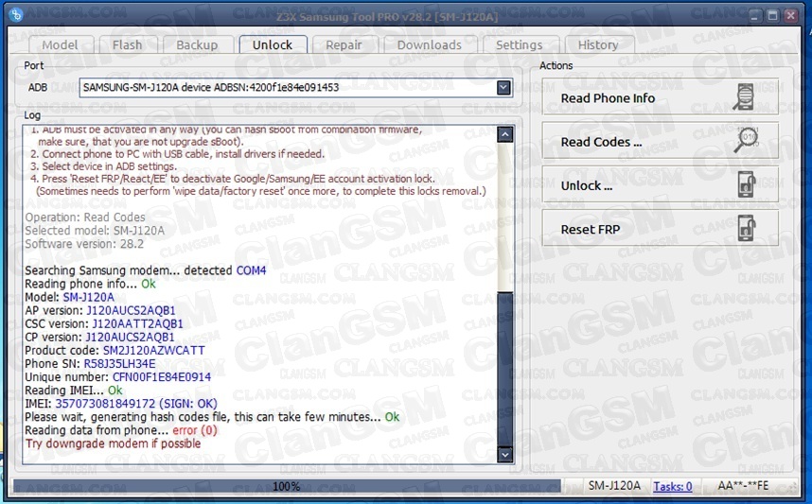
Task: Click the Phone SN R58J35LH34E value
Action: (119, 364)
